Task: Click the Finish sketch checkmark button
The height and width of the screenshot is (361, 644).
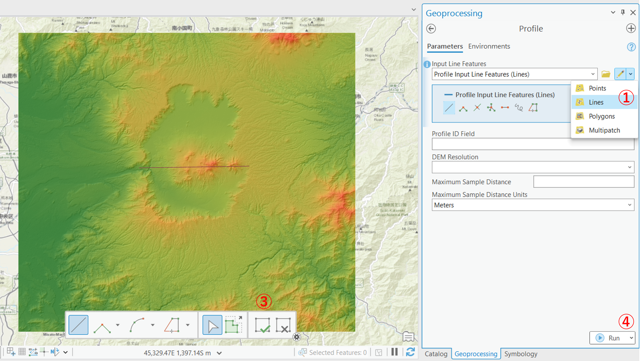Action: click(262, 325)
